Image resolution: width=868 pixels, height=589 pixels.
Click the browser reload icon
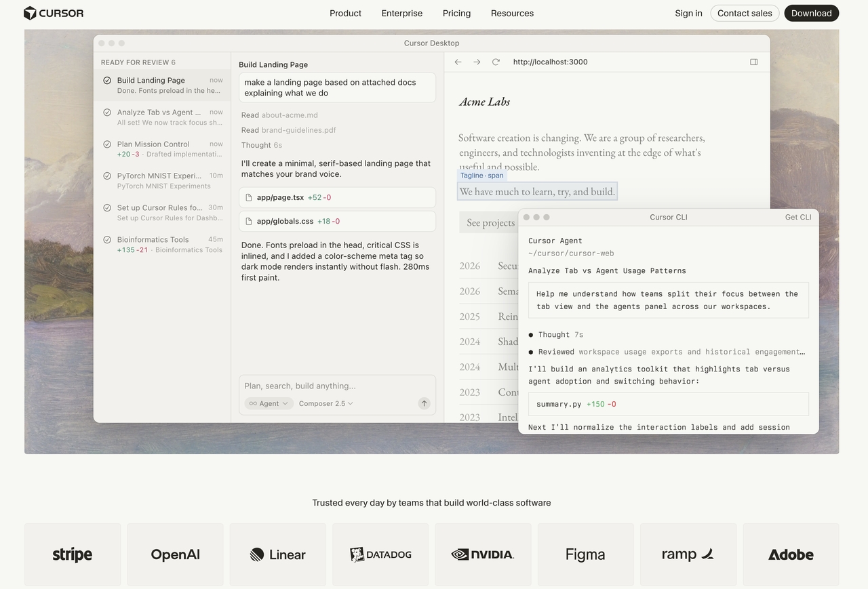coord(496,62)
